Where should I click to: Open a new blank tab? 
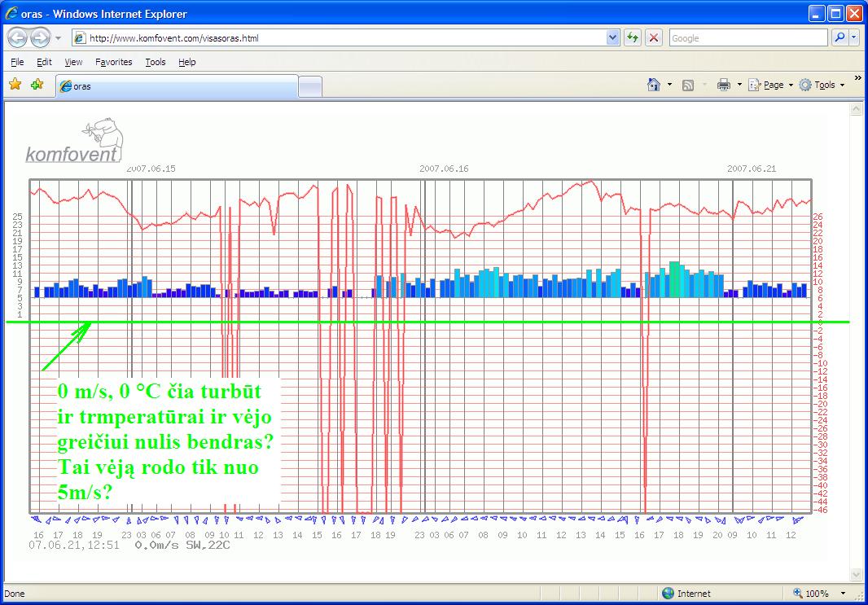pyautogui.click(x=310, y=87)
